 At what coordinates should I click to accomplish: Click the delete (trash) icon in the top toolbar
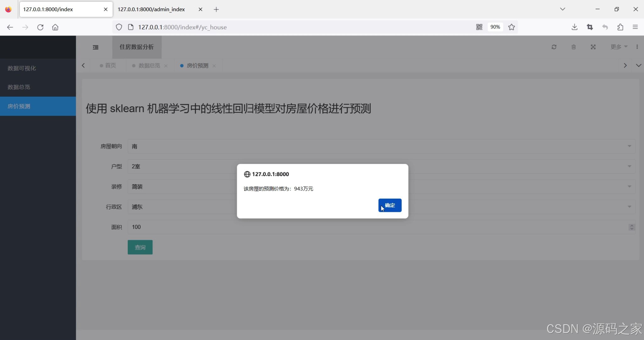point(574,47)
